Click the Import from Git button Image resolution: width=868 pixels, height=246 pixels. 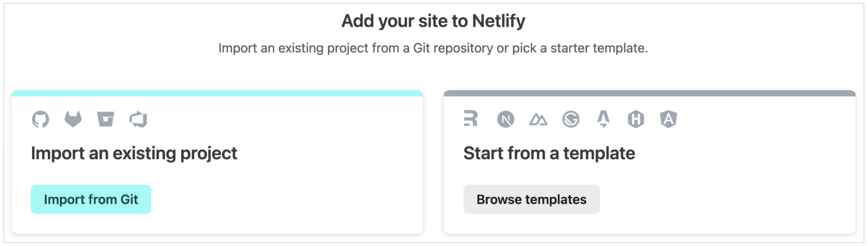pos(91,199)
